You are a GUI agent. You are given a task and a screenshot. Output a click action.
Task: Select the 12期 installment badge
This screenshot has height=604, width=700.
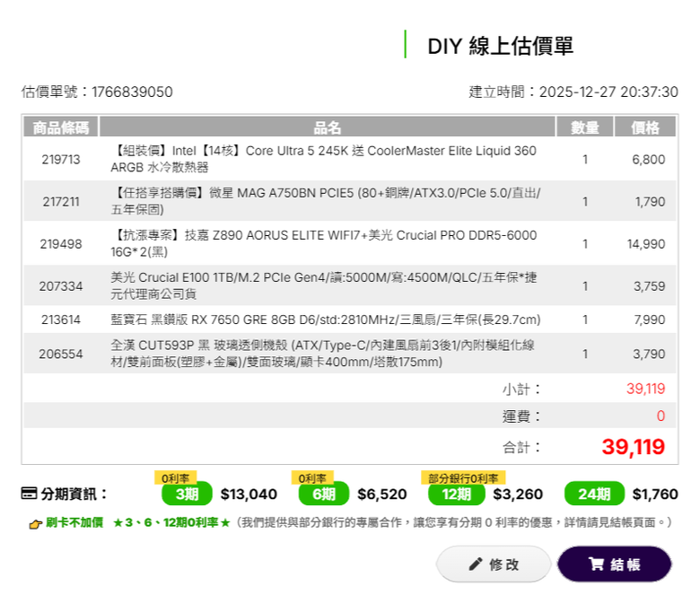point(456,494)
